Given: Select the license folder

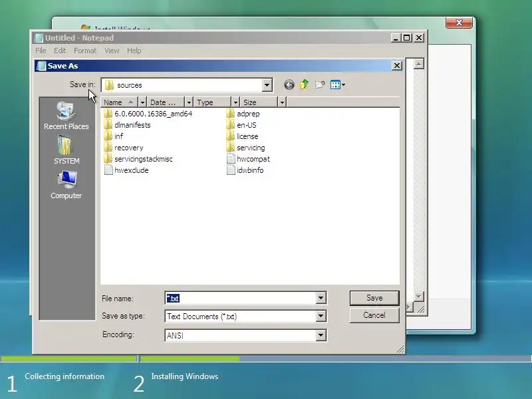Looking at the screenshot, I should click(x=242, y=136).
